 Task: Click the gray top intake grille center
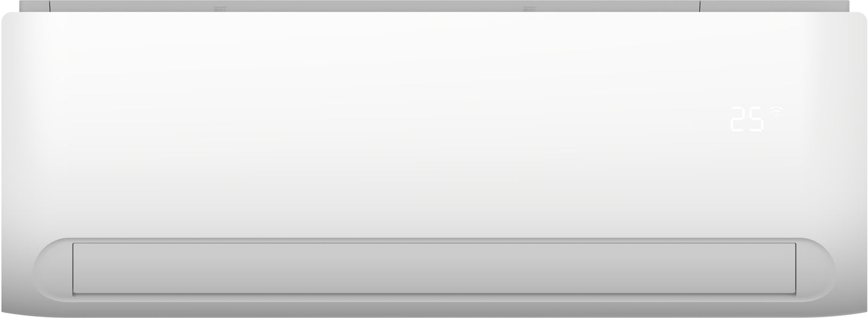434,6
